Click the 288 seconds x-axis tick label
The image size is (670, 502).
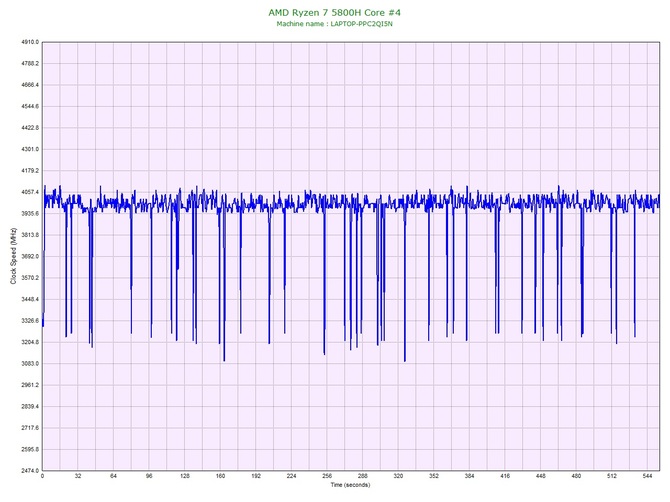tap(363, 476)
